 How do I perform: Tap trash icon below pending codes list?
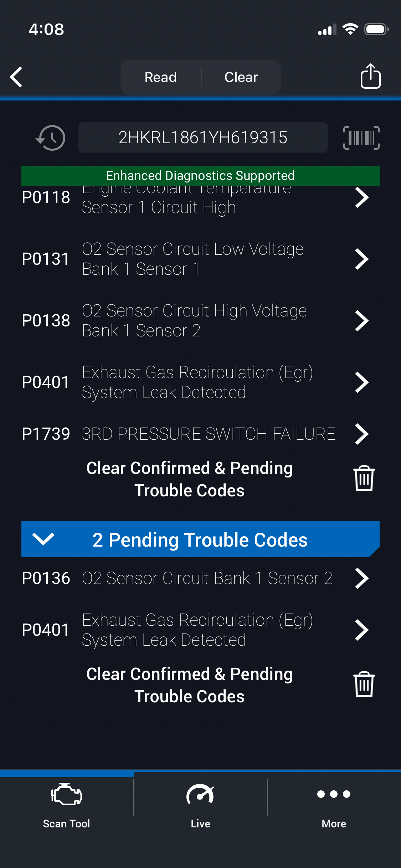(364, 684)
